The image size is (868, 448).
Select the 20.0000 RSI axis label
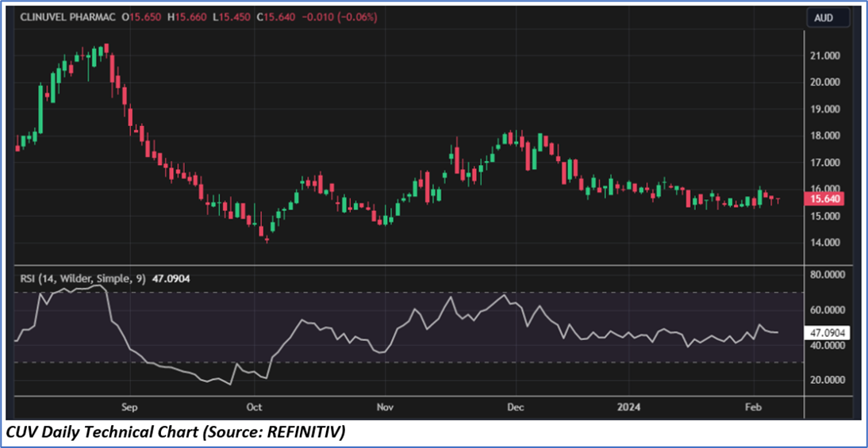pos(828,381)
